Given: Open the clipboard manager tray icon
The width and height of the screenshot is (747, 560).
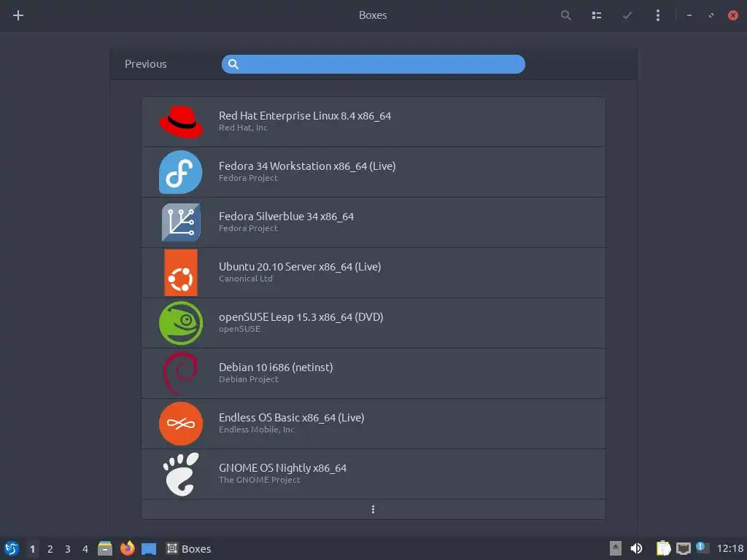Looking at the screenshot, I should pyautogui.click(x=663, y=548).
